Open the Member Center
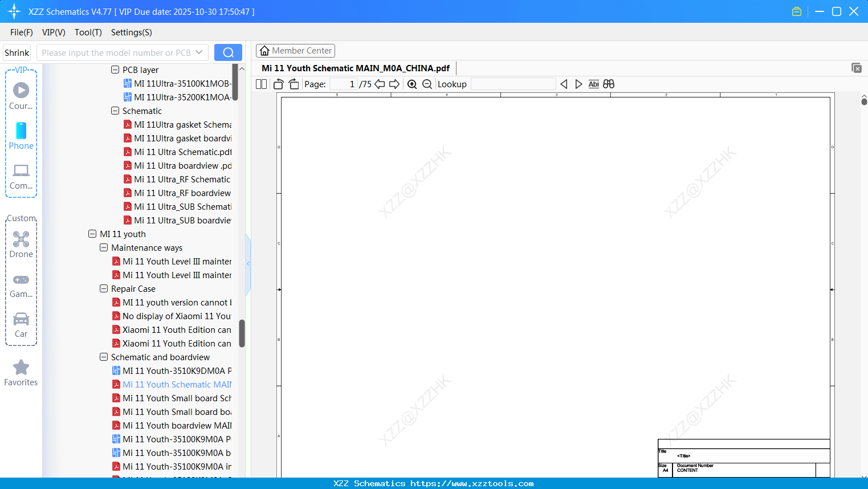 pos(295,50)
